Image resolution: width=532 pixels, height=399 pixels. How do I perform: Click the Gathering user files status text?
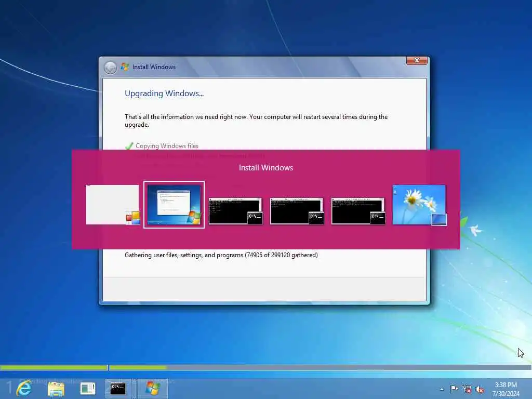click(x=221, y=255)
